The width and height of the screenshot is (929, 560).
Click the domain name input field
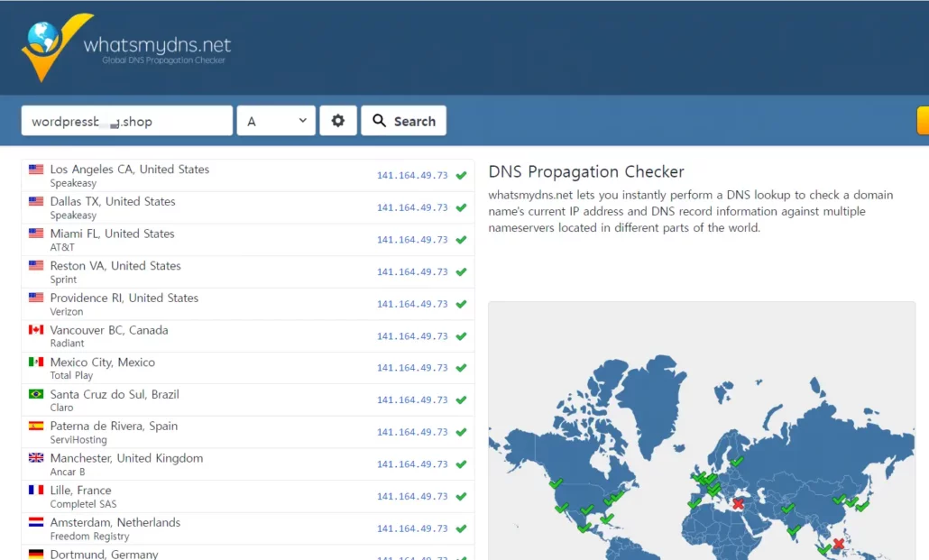[127, 121]
